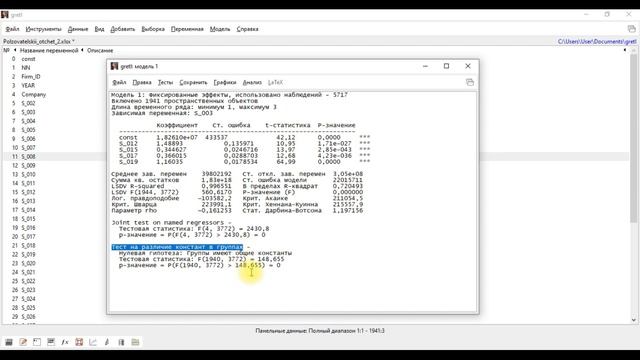Minimize the gretl model 1 window

[425, 66]
